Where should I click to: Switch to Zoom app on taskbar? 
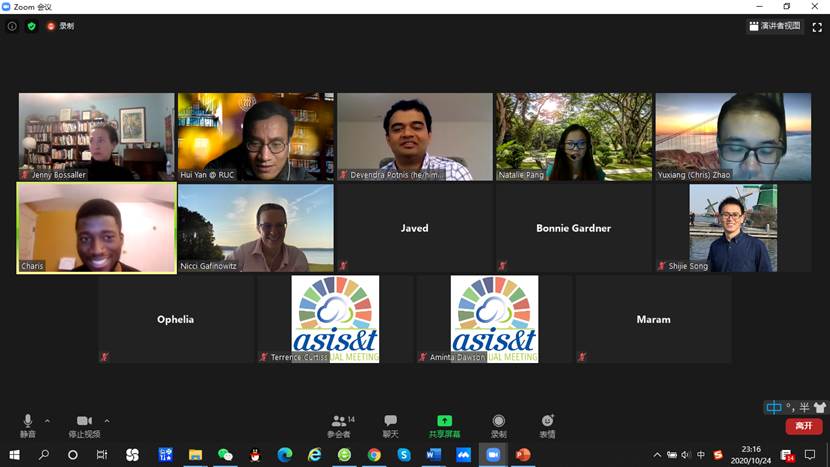pos(493,455)
